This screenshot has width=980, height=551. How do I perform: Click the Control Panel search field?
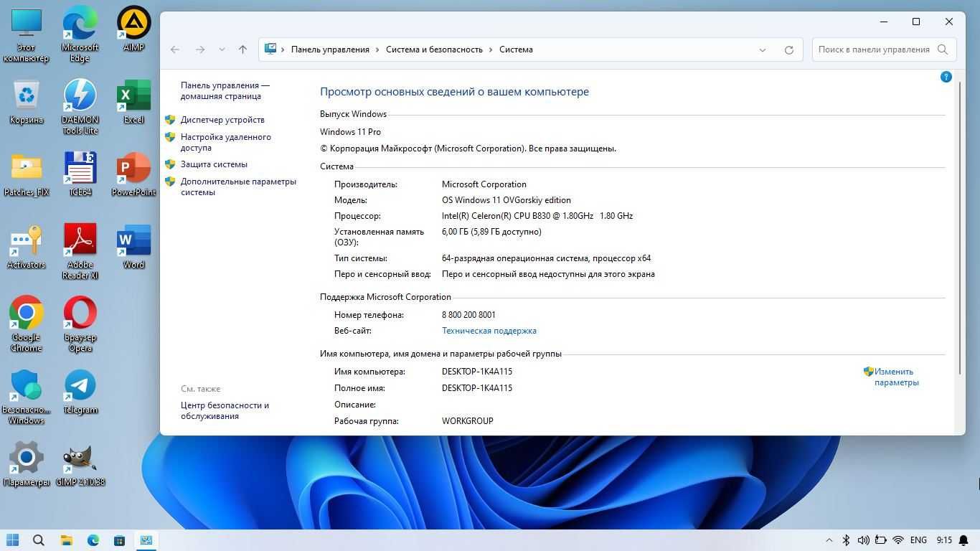pos(883,50)
